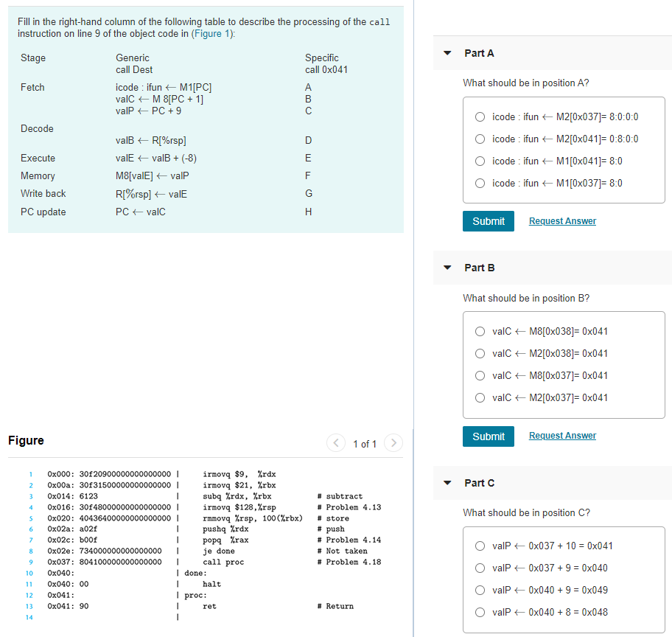
Task: Submit the Part B answer
Action: point(488,436)
